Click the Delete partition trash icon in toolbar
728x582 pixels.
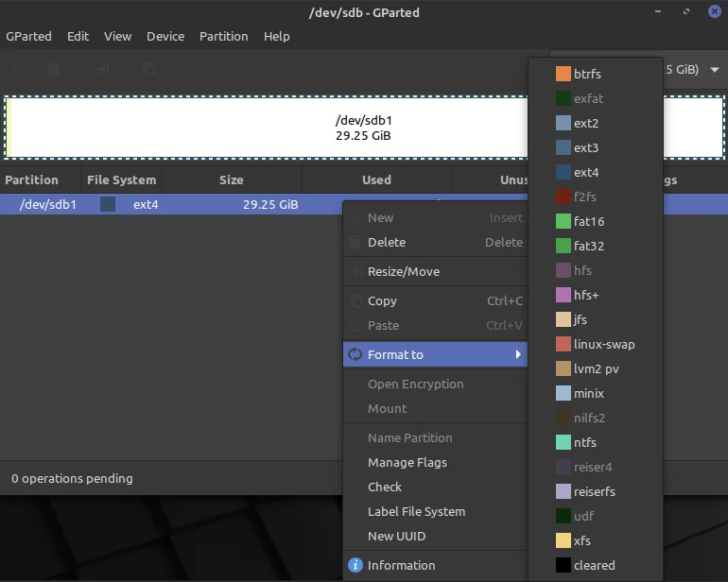point(54,70)
